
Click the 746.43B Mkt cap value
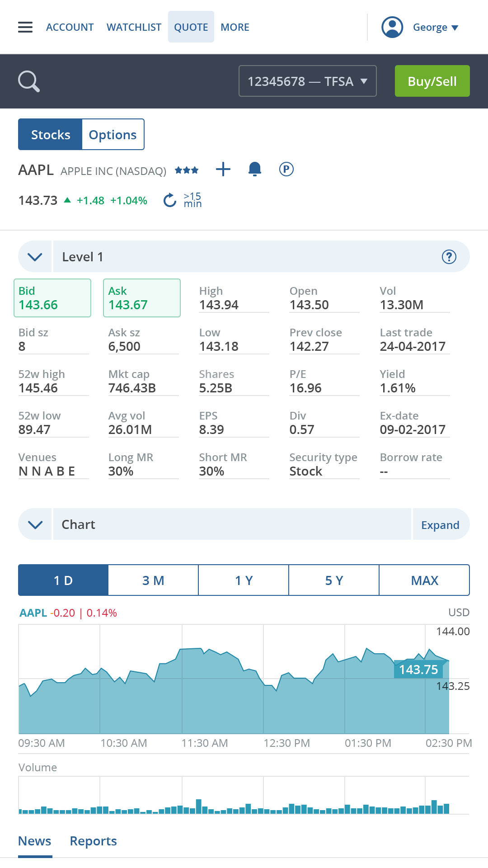tap(132, 388)
